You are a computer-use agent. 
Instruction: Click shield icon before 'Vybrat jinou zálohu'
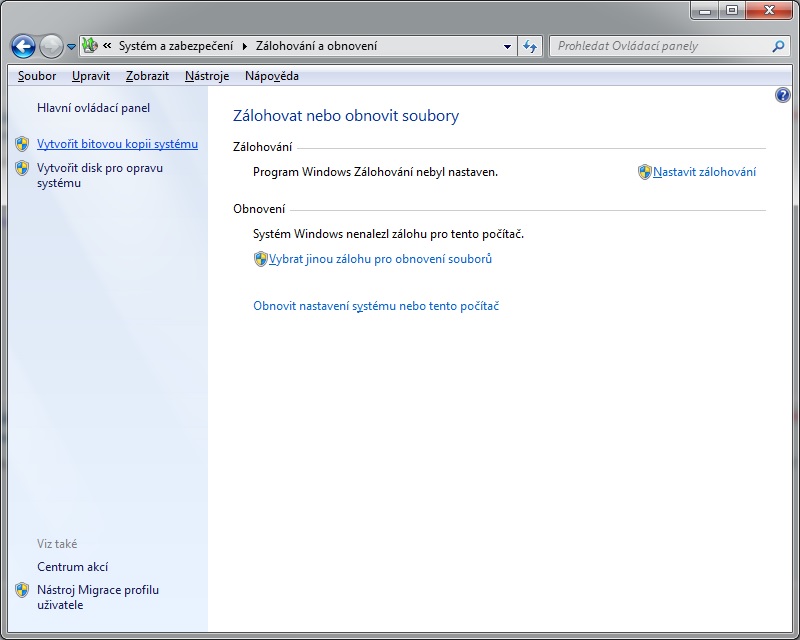point(261,259)
